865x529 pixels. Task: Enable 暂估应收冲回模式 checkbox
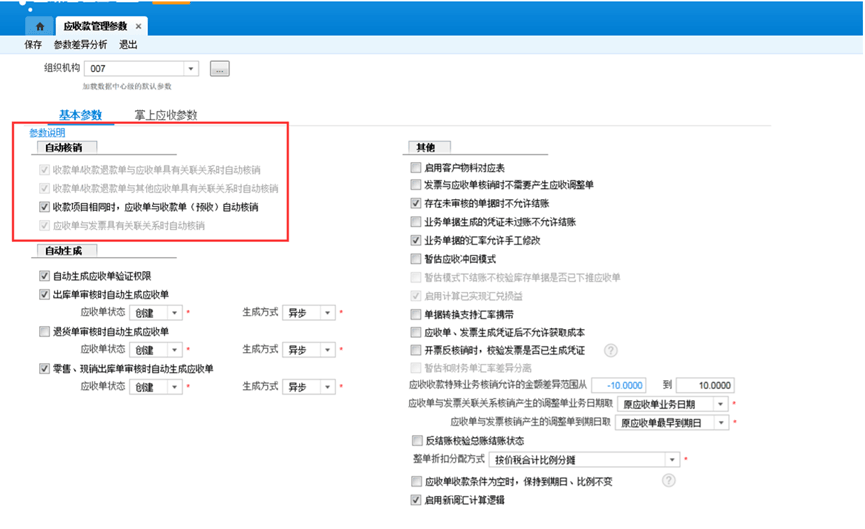click(x=416, y=259)
